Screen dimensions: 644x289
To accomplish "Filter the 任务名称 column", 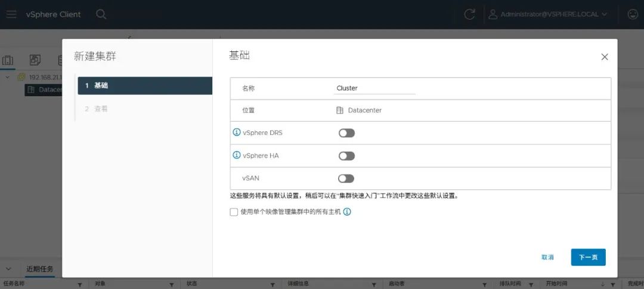I will click(80, 284).
